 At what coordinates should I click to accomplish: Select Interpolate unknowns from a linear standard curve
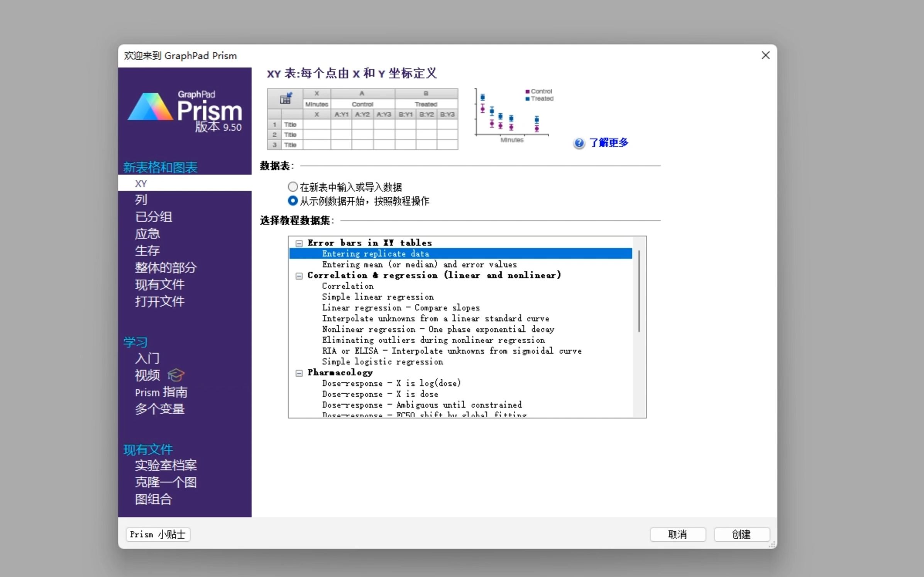coord(436,319)
